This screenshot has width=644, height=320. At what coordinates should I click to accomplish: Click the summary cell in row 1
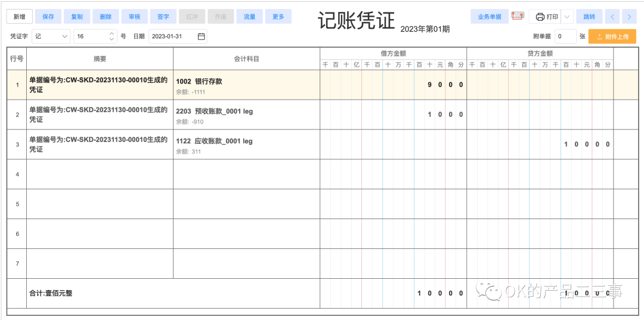click(x=100, y=85)
